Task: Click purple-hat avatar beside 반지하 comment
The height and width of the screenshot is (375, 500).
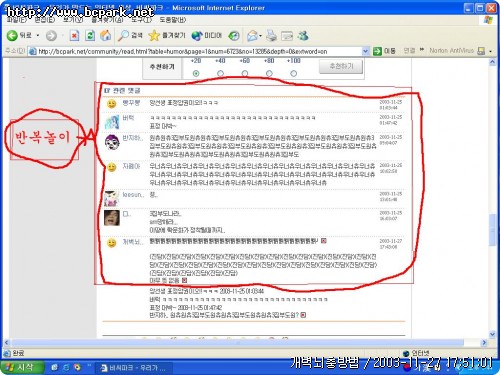Action: (112, 142)
